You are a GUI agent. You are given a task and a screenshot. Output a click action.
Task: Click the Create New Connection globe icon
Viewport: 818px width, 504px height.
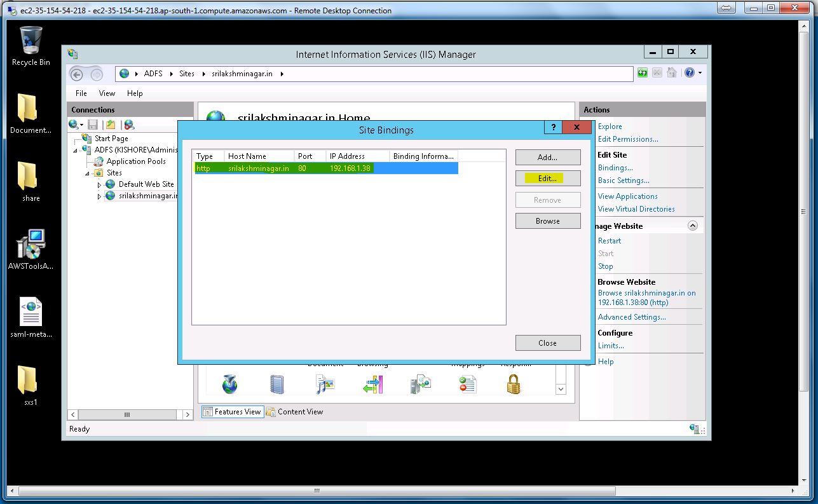point(74,125)
